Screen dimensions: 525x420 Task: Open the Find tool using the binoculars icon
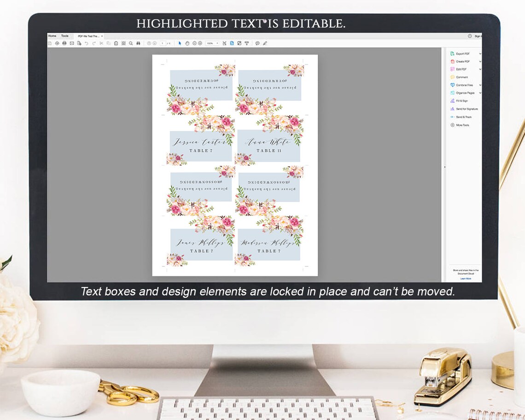(138, 43)
